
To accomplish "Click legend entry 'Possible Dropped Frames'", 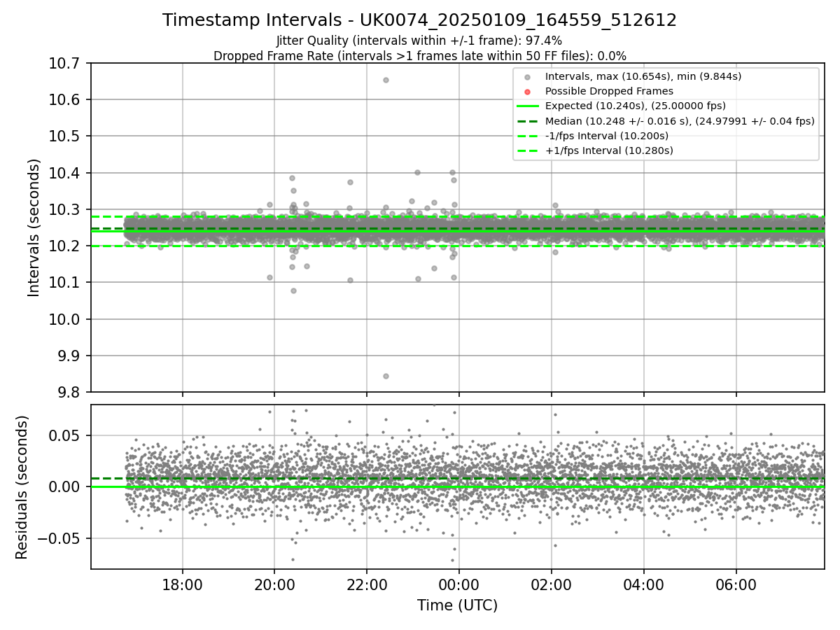I will pyautogui.click(x=609, y=91).
